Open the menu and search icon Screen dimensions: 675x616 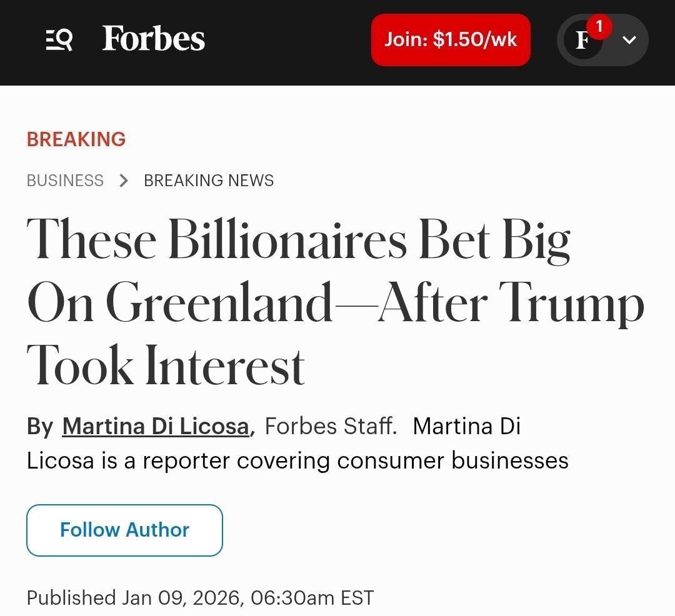click(x=59, y=40)
